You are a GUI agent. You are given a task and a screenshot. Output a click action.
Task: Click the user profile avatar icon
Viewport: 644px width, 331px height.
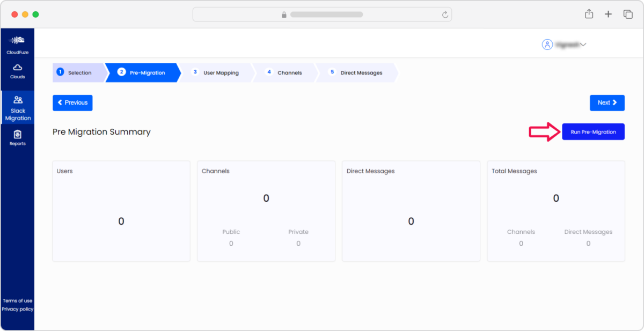click(x=547, y=44)
